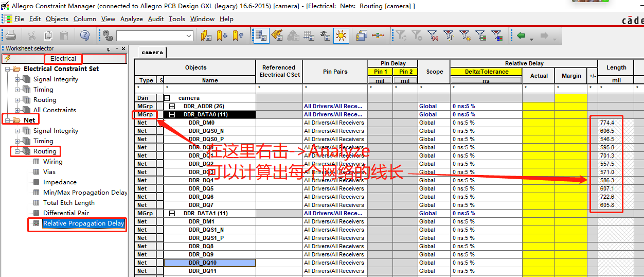
Task: Click the filter with red bowtie icon
Action: [x=433, y=36]
